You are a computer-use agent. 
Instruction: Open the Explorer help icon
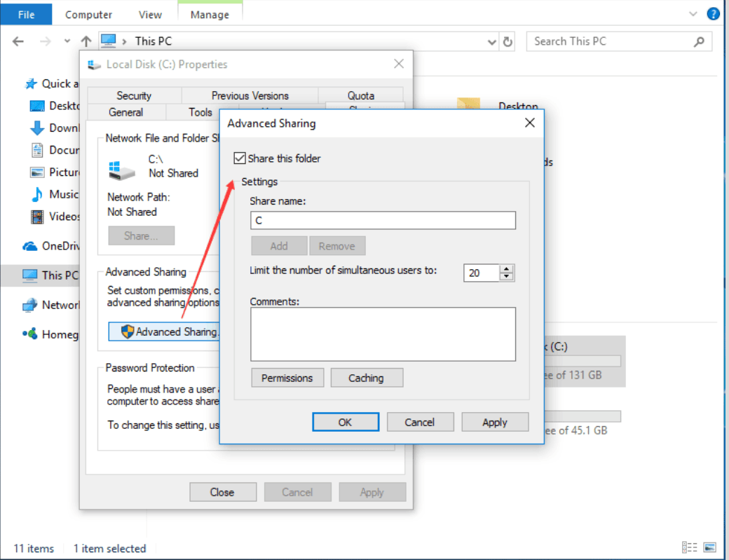click(x=713, y=14)
